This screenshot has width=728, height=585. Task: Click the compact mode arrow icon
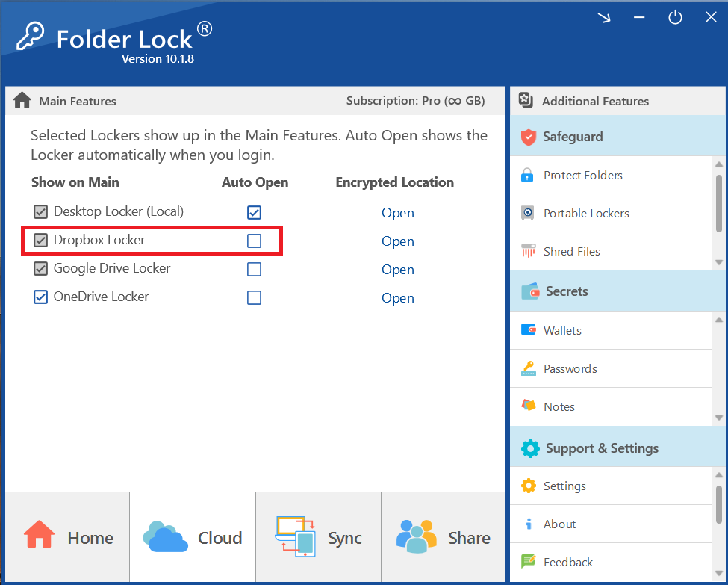[x=604, y=18]
